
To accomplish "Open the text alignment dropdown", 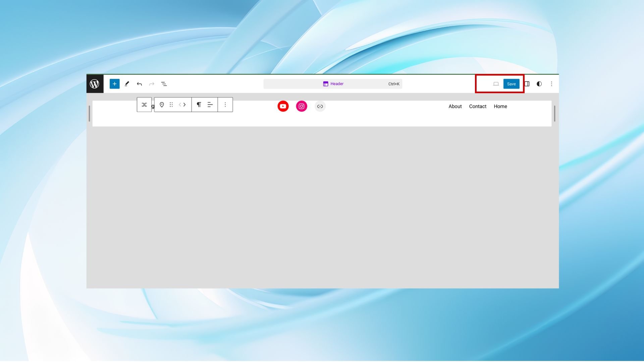I will (x=210, y=105).
